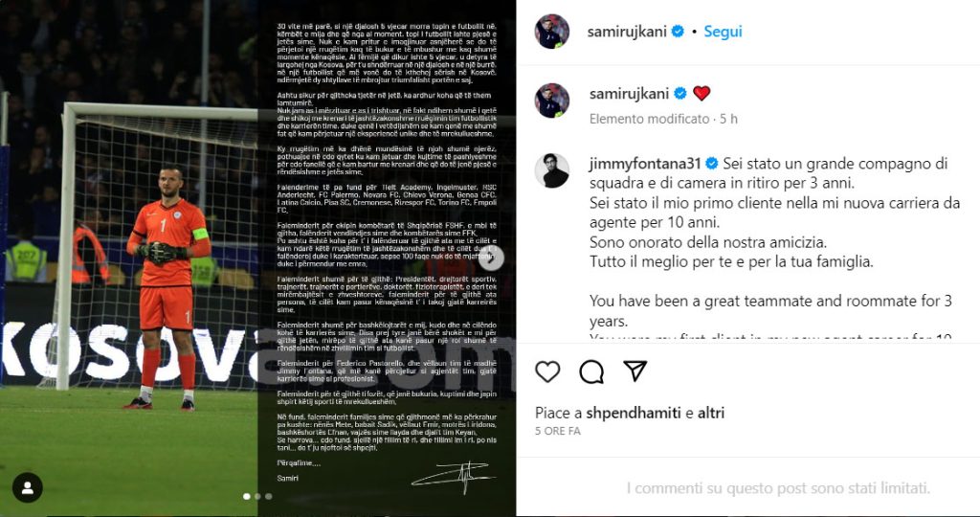Open jimmyfontana31 avatar in comments
Image resolution: width=980 pixels, height=517 pixels.
tap(552, 170)
